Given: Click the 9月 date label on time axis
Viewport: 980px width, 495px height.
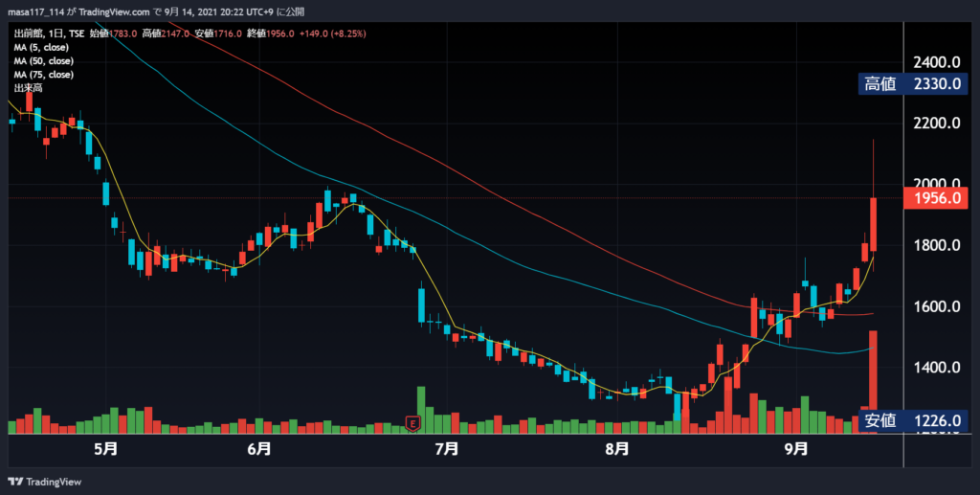Looking at the screenshot, I should (x=796, y=449).
